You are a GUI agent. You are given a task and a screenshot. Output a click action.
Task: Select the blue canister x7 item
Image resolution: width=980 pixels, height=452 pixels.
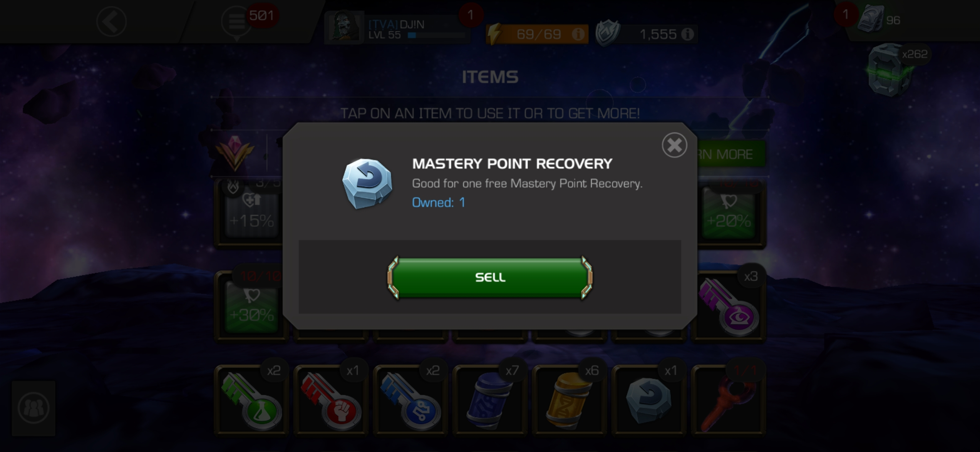(490, 401)
